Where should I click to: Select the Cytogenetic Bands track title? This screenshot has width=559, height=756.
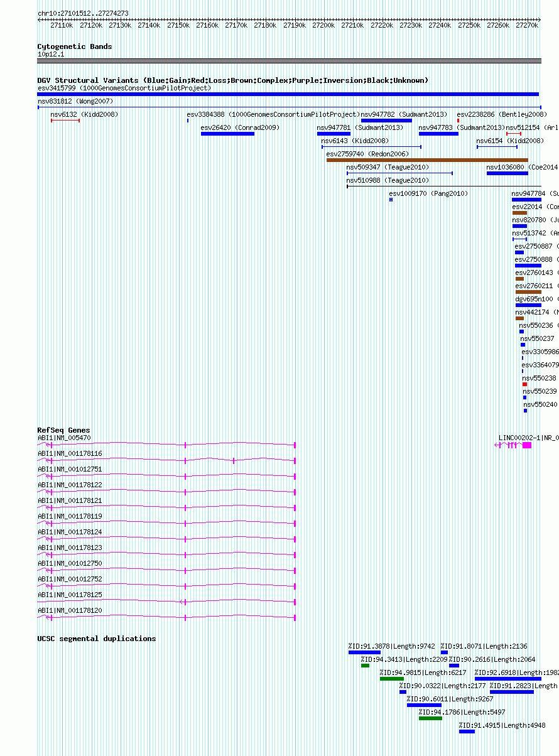(75, 46)
